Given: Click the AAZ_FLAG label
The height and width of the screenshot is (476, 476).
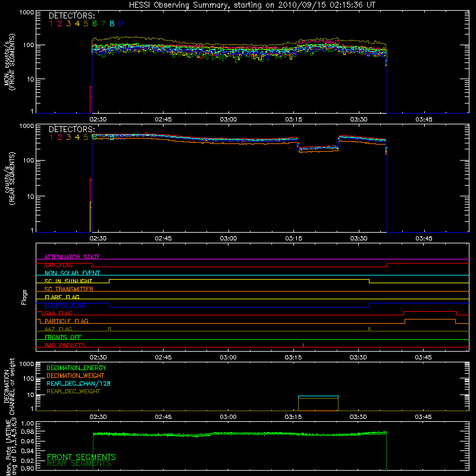Looking at the screenshot, I should pos(58,329).
